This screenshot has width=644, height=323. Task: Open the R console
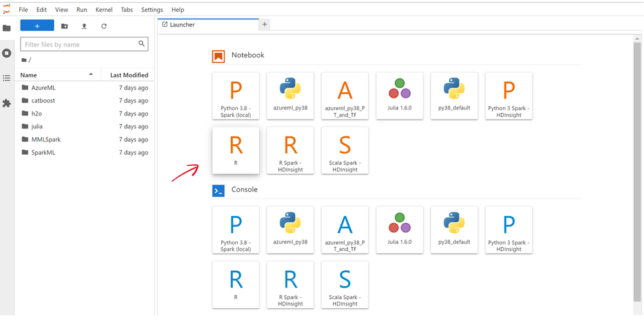pos(236,285)
